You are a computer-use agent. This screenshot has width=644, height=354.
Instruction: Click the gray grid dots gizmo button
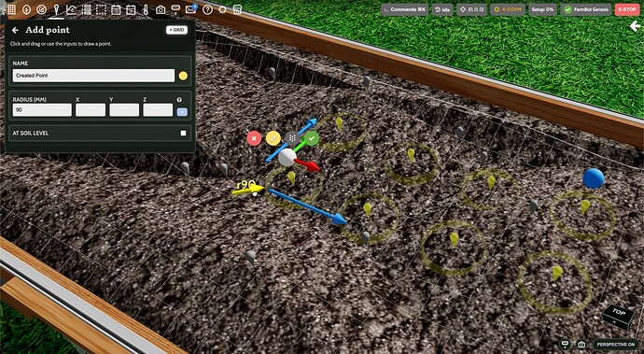[292, 138]
